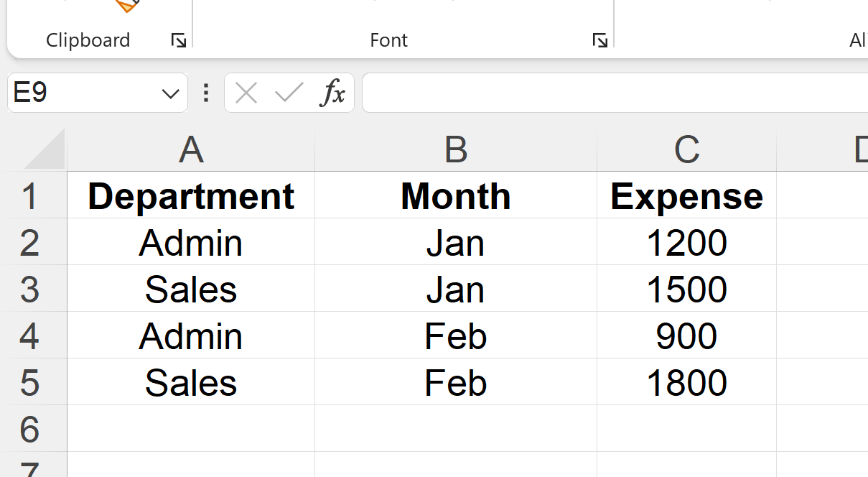Open the Font settings dialog launcher
Screen dimensions: 868x477
click(600, 41)
